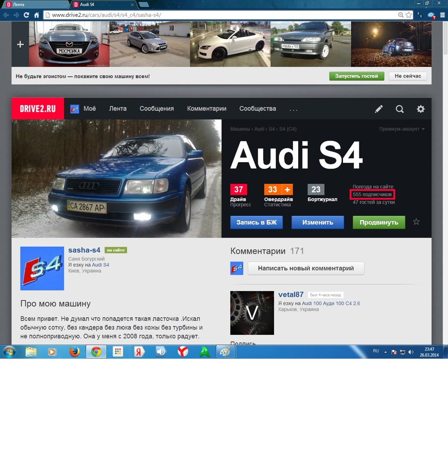Click the volume icon in system tray
Screen dimensions: 448x476
411,352
